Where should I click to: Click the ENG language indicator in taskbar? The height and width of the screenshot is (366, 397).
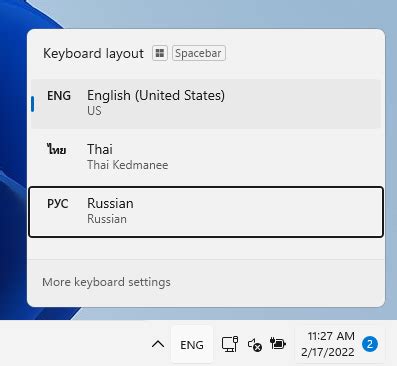(x=192, y=344)
